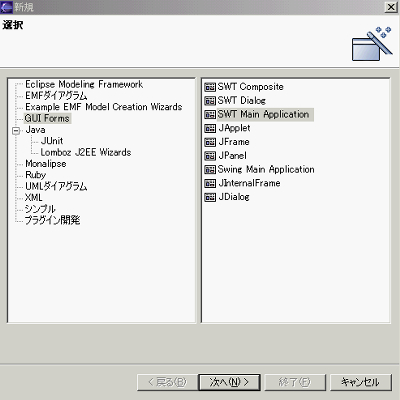Select the XML category
This screenshot has height=400, width=400.
click(34, 198)
